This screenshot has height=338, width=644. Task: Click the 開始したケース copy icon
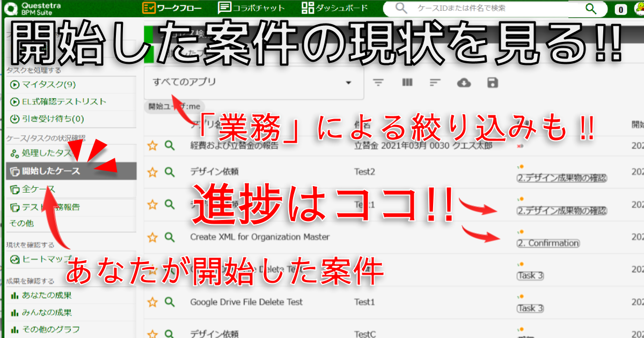tap(14, 172)
